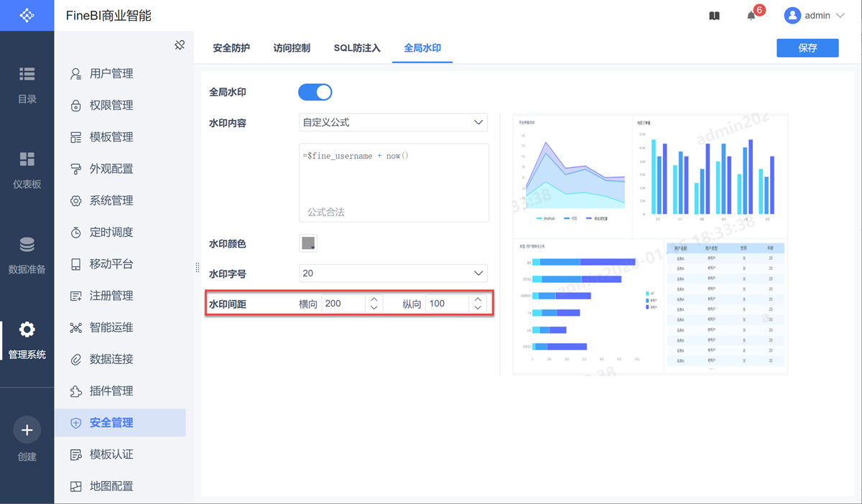Click the 公式合法 validation message

(x=326, y=213)
